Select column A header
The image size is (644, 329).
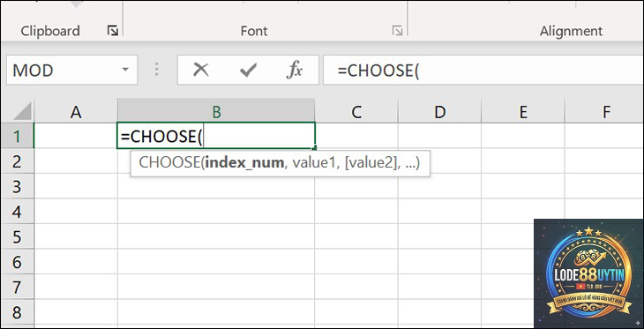(x=76, y=112)
